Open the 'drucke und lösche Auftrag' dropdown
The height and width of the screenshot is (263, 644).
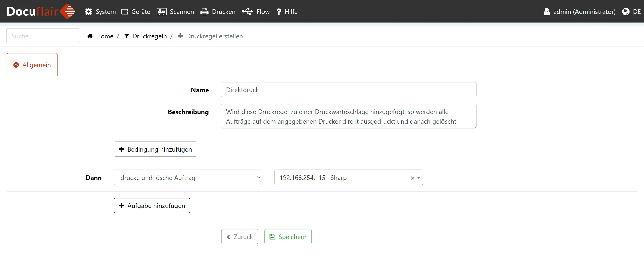point(188,178)
